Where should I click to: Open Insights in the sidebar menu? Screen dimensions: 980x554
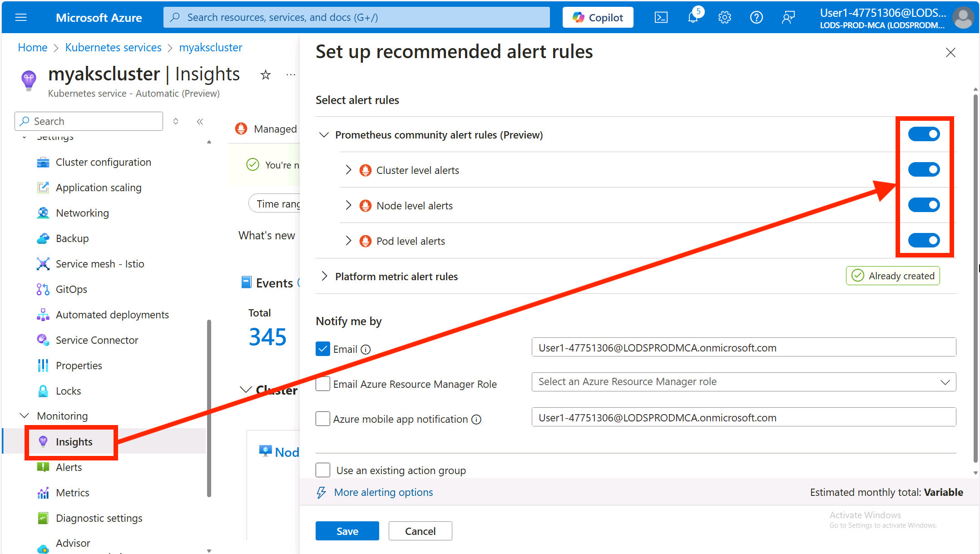coord(74,442)
